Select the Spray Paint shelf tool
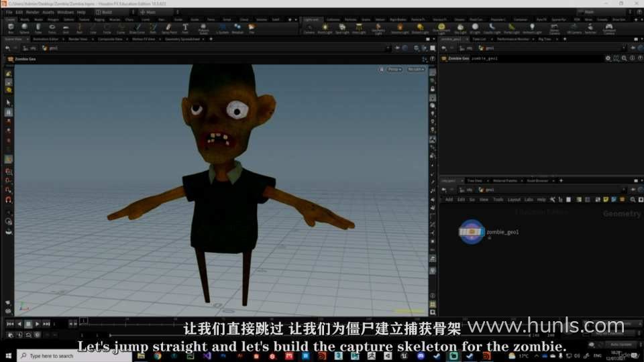 pyautogui.click(x=169, y=28)
